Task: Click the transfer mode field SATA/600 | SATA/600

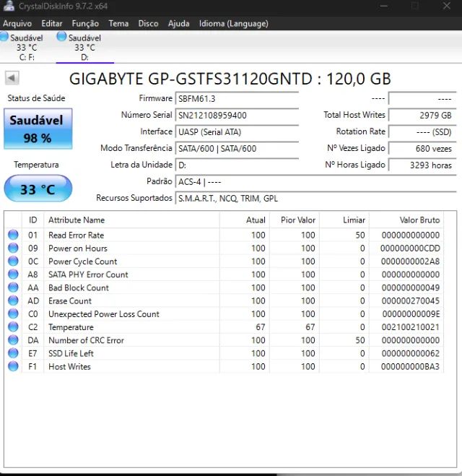Action: click(x=237, y=149)
